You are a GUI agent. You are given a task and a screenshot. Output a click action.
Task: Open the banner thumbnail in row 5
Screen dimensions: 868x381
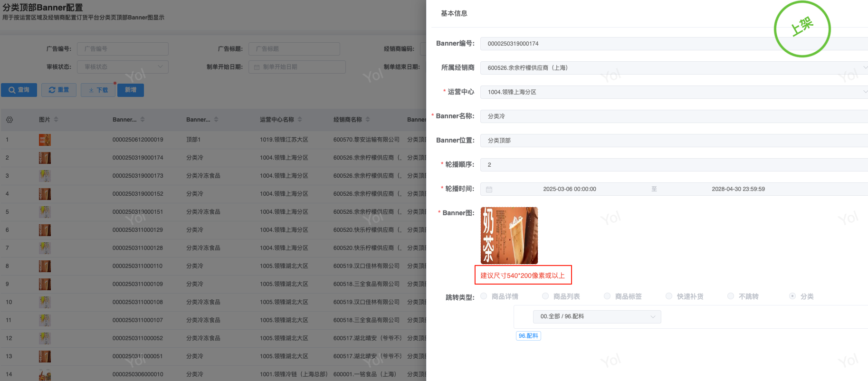(x=45, y=212)
